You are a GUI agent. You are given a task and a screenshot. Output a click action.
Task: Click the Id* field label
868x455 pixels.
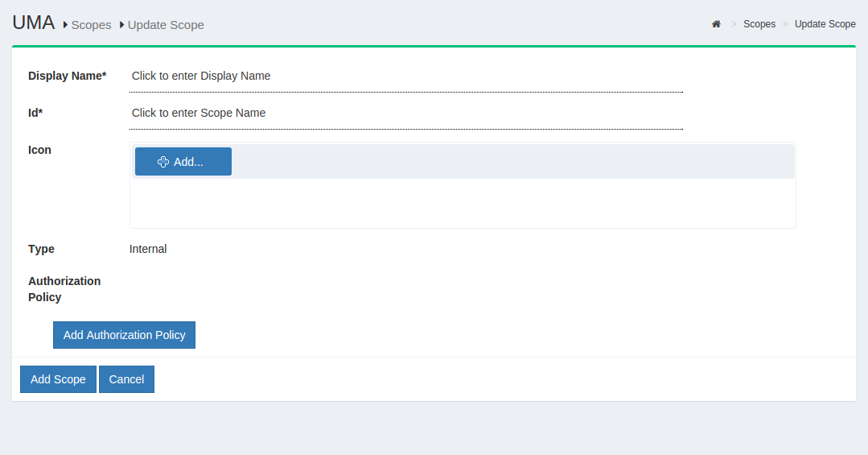(35, 113)
